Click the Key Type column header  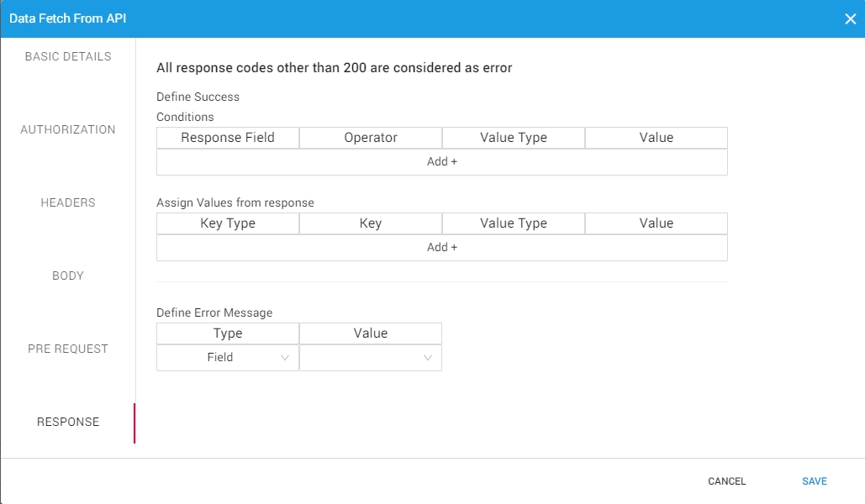click(228, 223)
